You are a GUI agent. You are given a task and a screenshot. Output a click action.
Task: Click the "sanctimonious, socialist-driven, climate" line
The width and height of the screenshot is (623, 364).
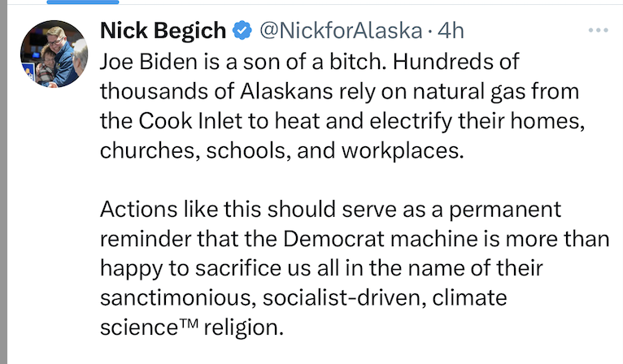[x=303, y=297]
